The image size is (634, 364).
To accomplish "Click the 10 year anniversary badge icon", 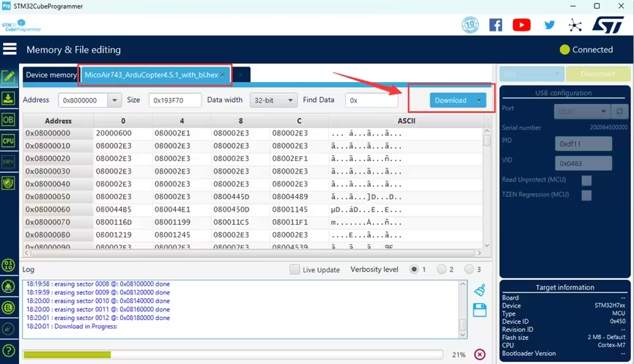I will coord(471,25).
